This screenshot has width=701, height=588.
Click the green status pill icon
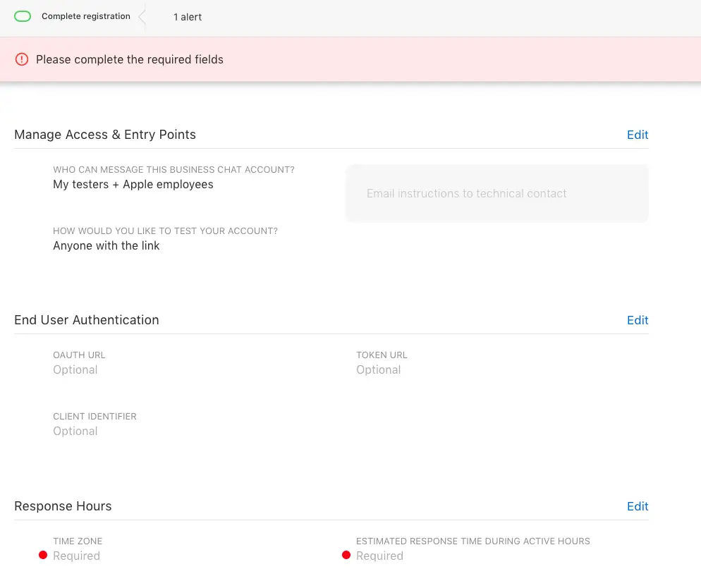(x=23, y=16)
